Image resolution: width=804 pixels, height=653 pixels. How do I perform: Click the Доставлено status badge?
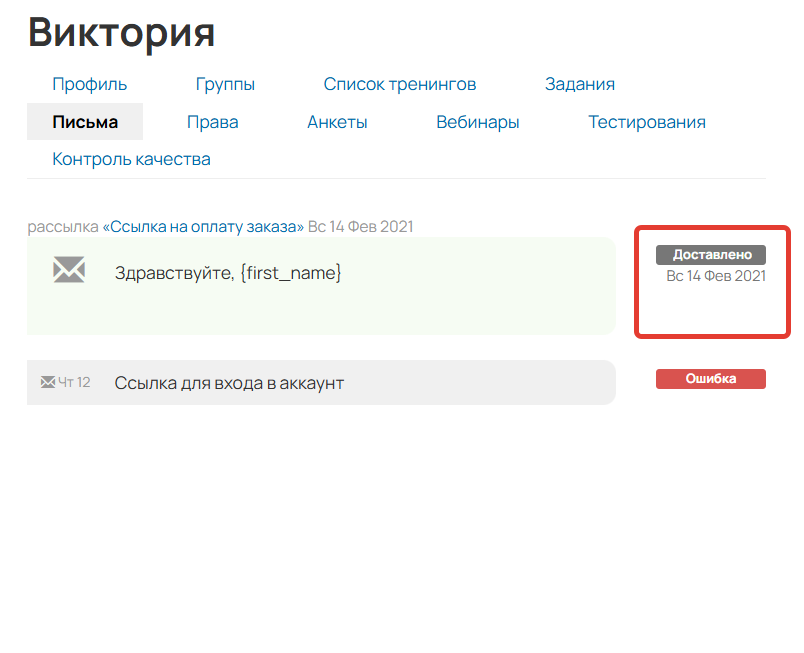pos(710,254)
